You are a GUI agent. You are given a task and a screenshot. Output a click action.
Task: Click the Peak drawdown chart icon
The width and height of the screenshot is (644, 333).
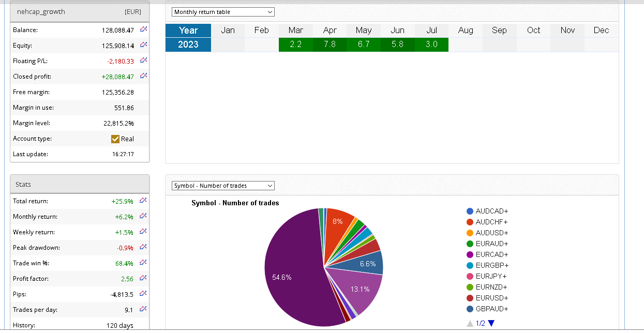(144, 247)
